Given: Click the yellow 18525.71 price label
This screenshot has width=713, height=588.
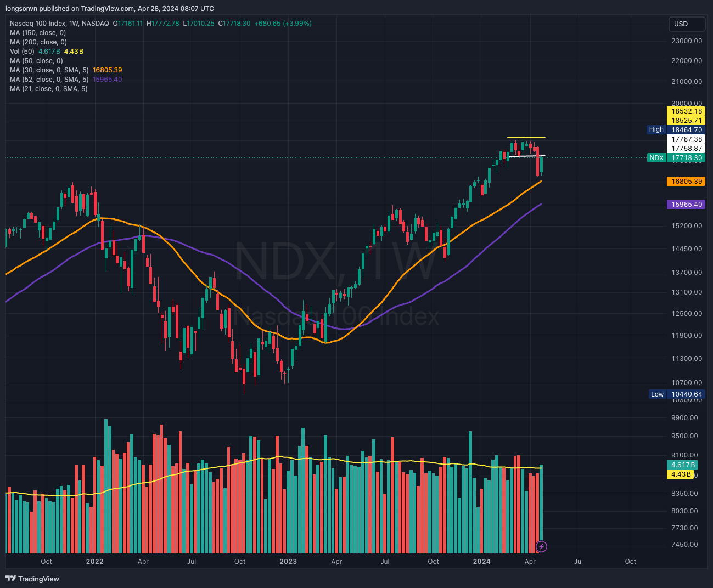Looking at the screenshot, I should point(686,121).
